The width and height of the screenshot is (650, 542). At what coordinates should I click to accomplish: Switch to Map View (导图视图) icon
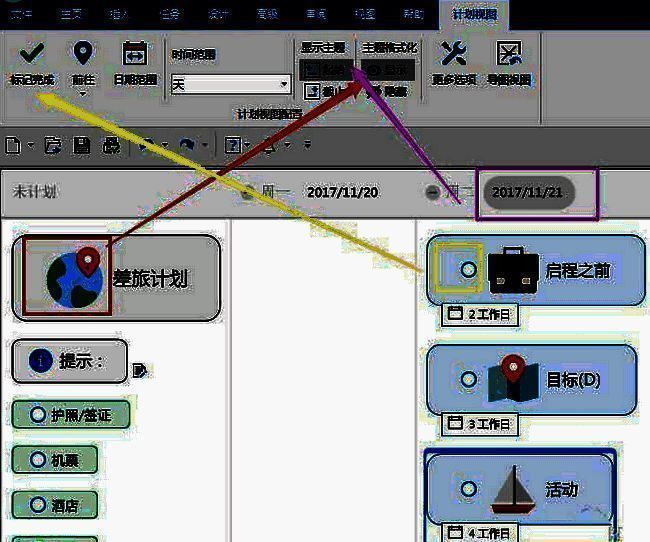click(x=509, y=53)
